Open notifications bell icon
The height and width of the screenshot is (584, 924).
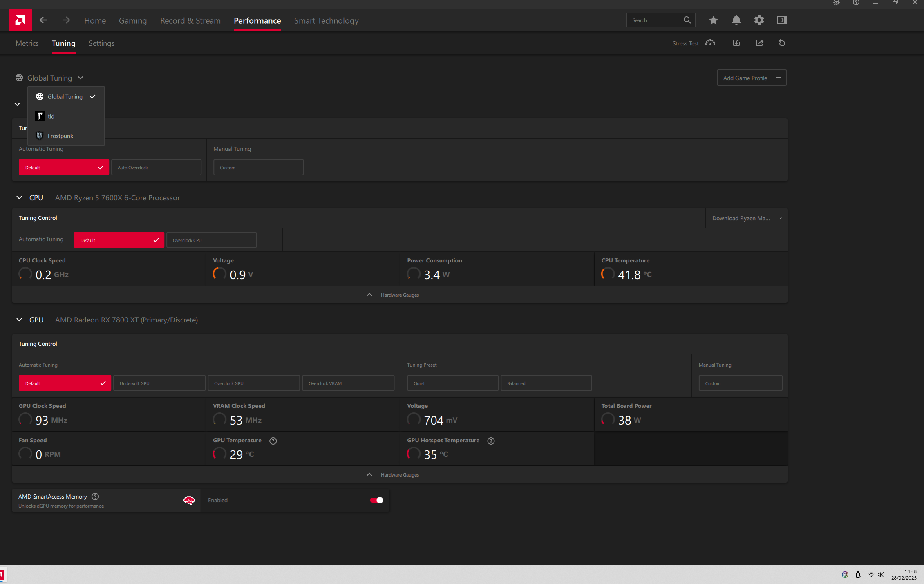736,20
